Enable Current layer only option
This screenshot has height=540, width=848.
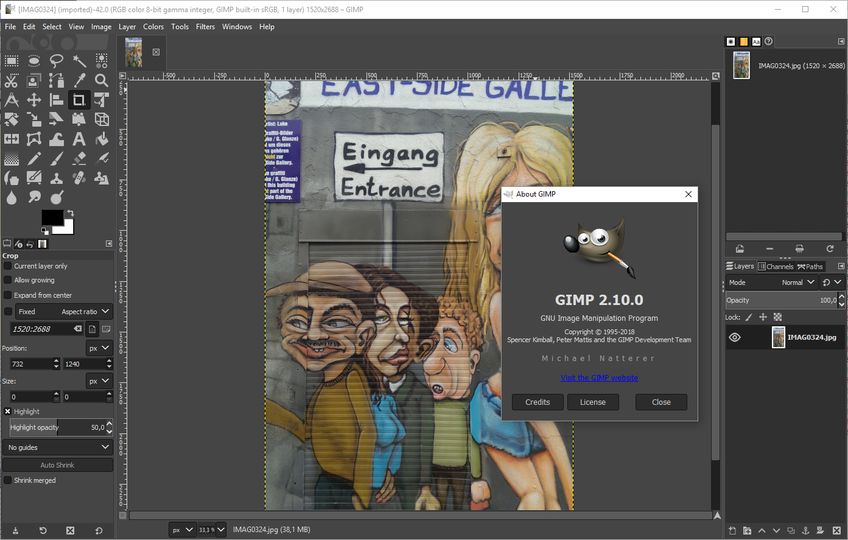coord(8,266)
